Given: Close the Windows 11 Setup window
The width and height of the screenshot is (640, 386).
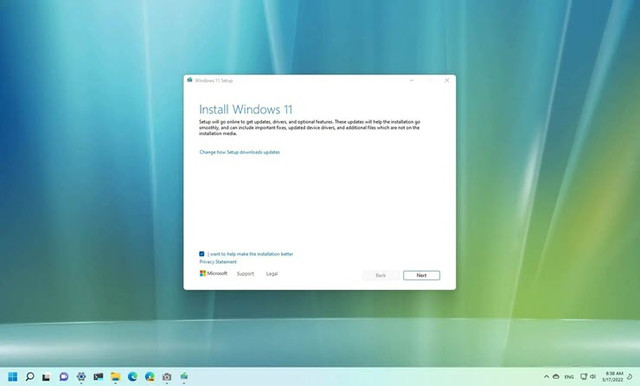Looking at the screenshot, I should [x=447, y=80].
